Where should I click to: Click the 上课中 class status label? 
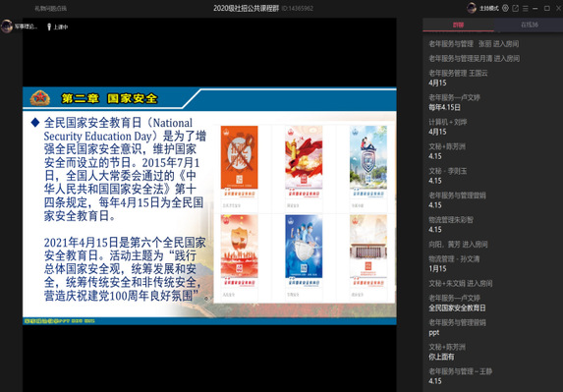[61, 27]
